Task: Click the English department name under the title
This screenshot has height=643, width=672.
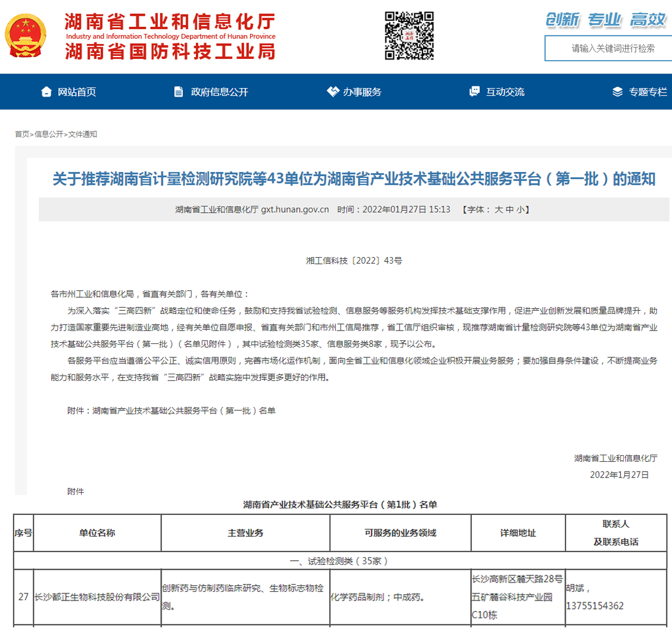Action: [171, 37]
